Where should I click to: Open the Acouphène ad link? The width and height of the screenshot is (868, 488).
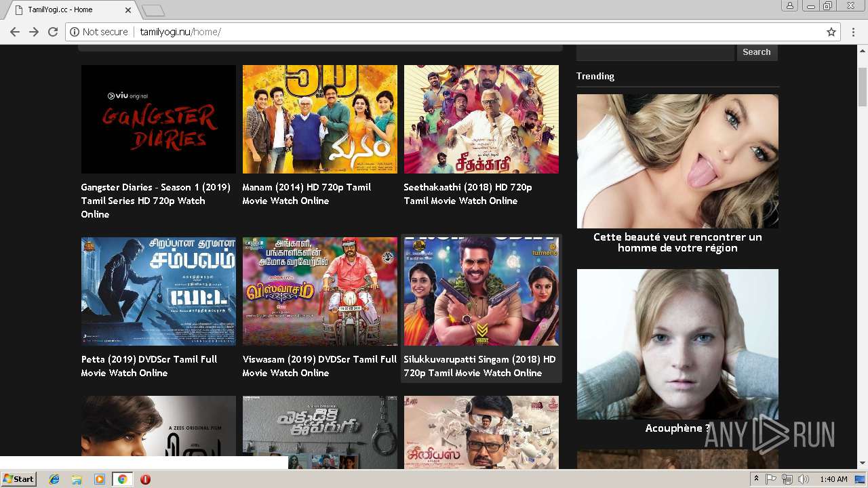pyautogui.click(x=677, y=428)
